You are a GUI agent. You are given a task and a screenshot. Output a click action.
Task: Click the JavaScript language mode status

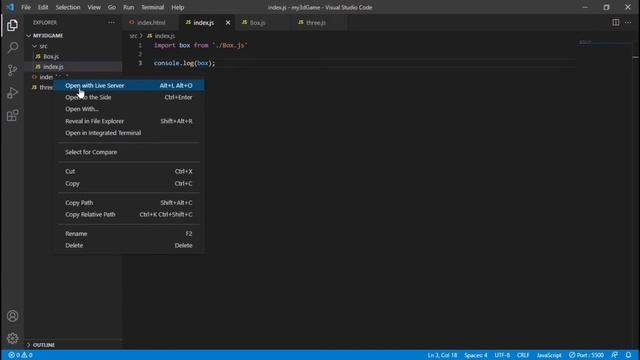[549, 355]
